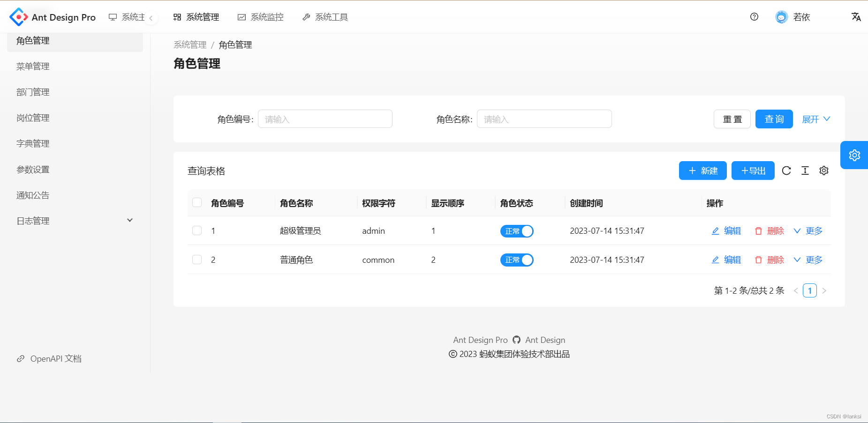Image resolution: width=868 pixels, height=423 pixels.
Task: Check the checkbox for row 普通角色
Action: (196, 259)
